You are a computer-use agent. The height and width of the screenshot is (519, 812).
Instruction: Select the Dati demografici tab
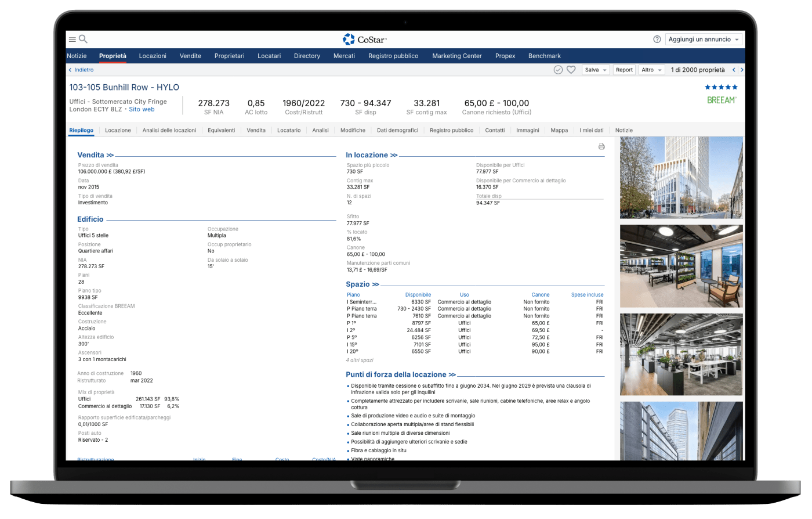(x=397, y=130)
